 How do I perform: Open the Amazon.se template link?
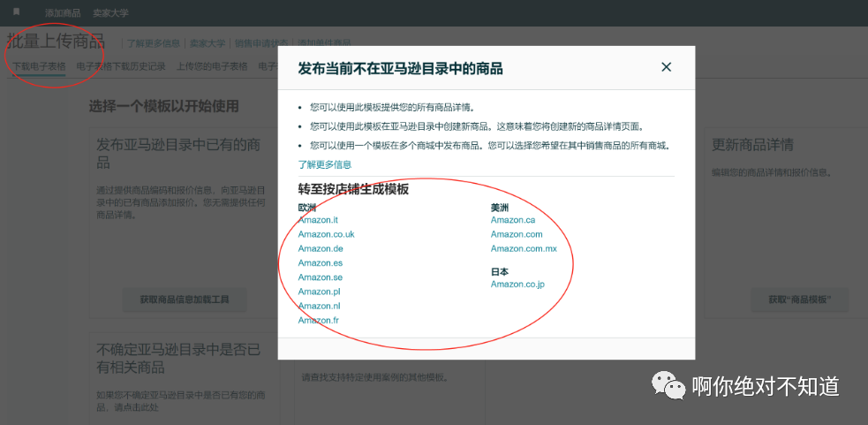320,277
